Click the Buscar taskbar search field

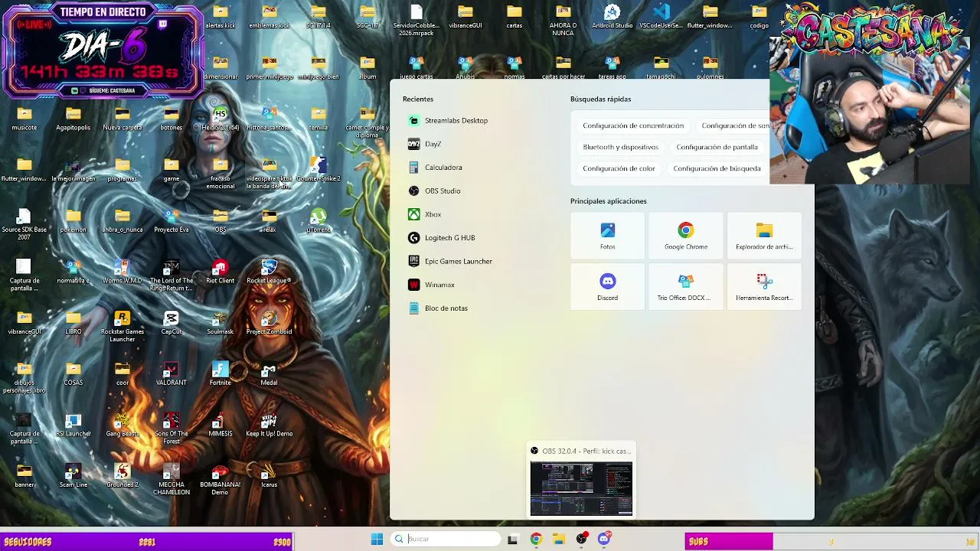pyautogui.click(x=446, y=539)
